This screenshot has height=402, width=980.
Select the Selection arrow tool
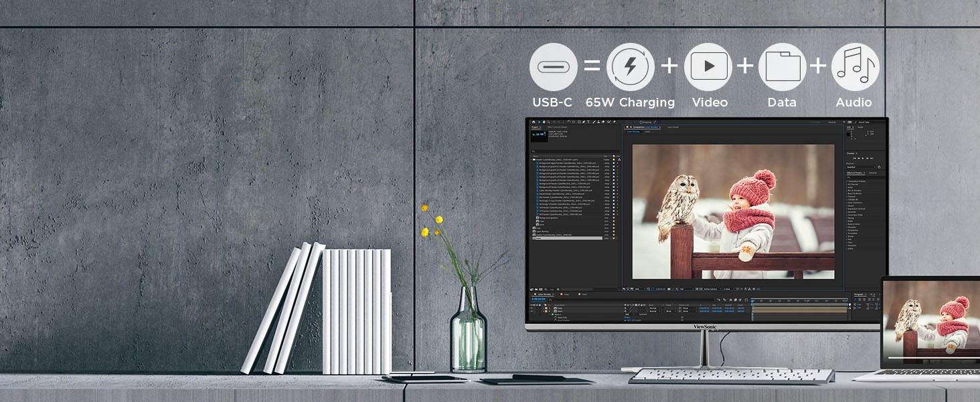540,122
